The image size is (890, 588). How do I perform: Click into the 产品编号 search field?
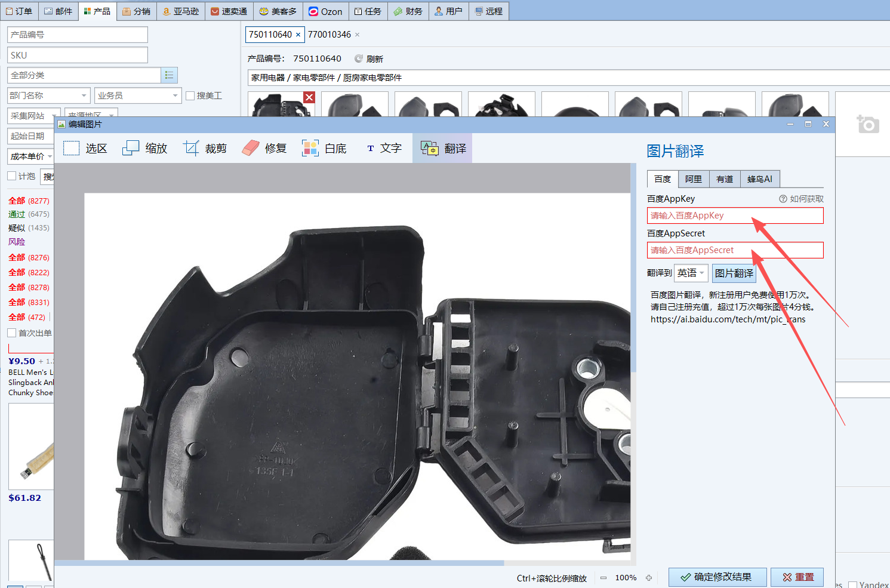coord(78,35)
